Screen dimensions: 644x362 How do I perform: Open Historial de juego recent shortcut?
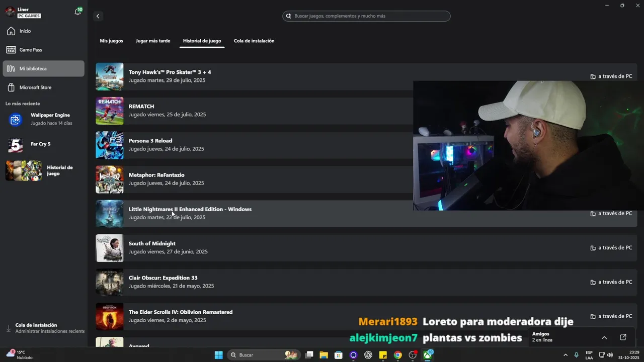click(44, 170)
